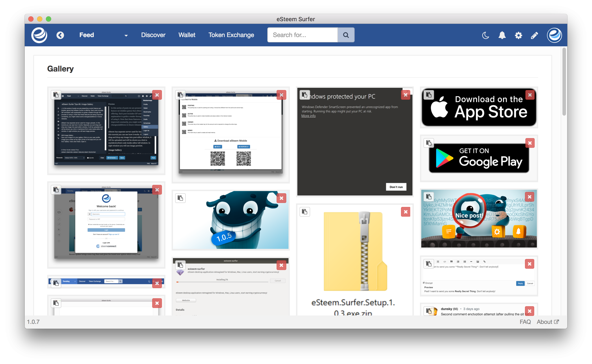Delete the 1.0.5 whale image
The width and height of the screenshot is (592, 364).
(x=282, y=198)
